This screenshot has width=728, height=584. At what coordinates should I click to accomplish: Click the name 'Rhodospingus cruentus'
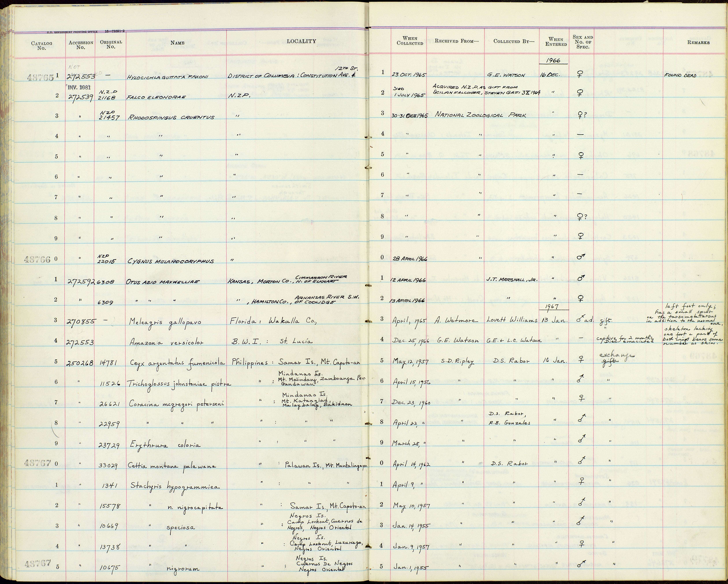pos(171,118)
